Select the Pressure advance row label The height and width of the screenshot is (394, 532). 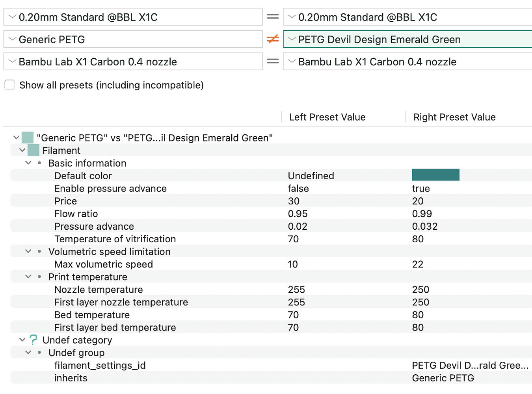tap(94, 226)
